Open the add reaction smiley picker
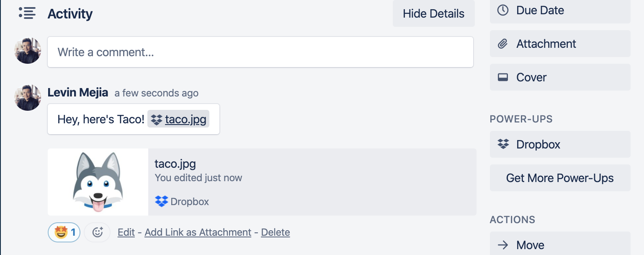 [x=98, y=232]
